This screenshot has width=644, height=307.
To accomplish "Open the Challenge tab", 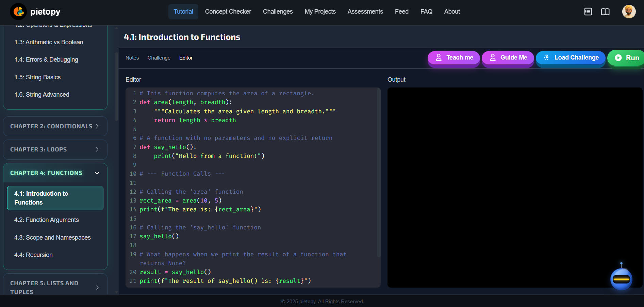I will (x=159, y=58).
